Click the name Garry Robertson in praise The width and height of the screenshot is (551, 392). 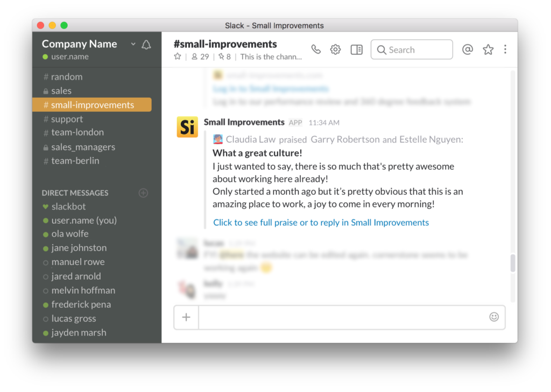point(345,139)
